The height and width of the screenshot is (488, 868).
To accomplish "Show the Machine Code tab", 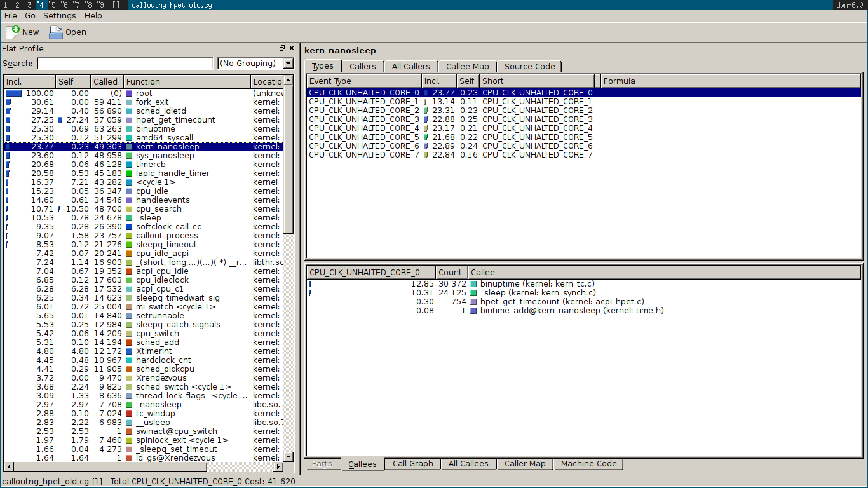I will [588, 464].
